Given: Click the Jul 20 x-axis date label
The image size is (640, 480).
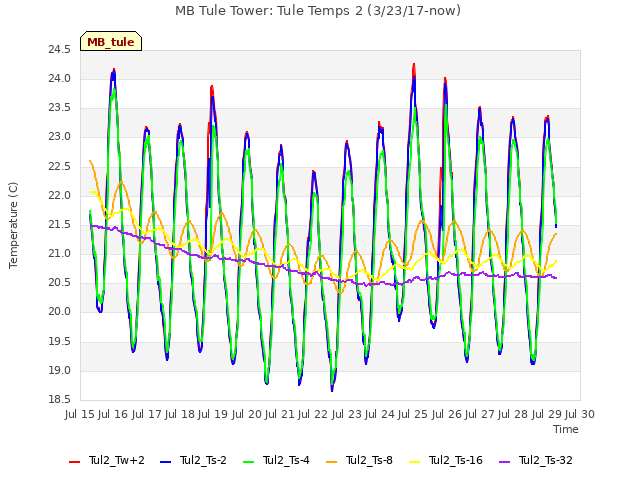Looking at the screenshot, I should tap(247, 414).
